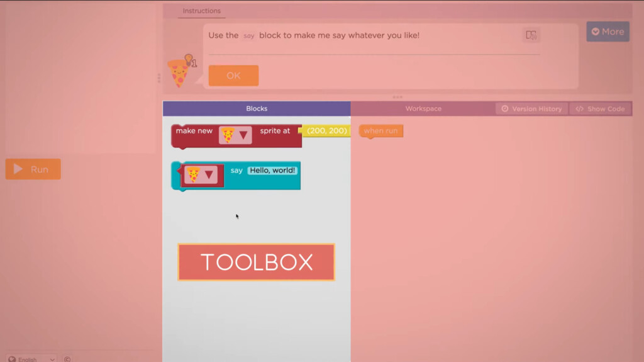
Task: Open sprite dropdown arrow in the make new sprite block
Action: pyautogui.click(x=243, y=135)
